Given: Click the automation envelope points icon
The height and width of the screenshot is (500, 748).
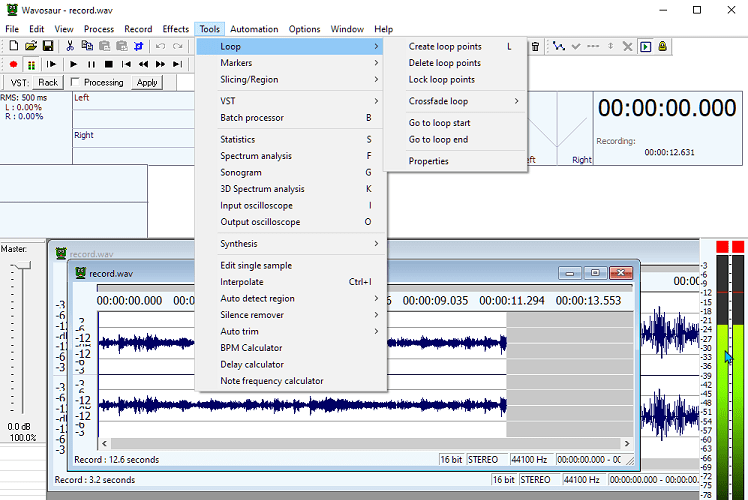Looking at the screenshot, I should point(559,46).
